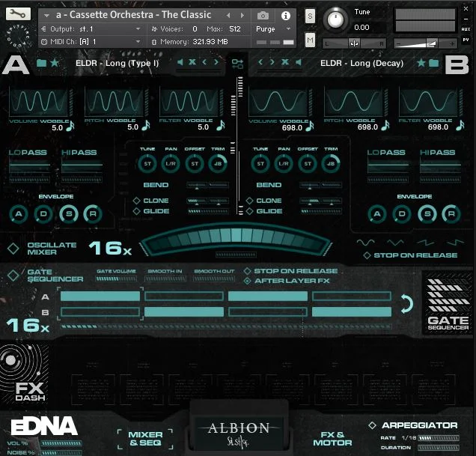
Task: Load next instrument with right arrow
Action: click(242, 15)
